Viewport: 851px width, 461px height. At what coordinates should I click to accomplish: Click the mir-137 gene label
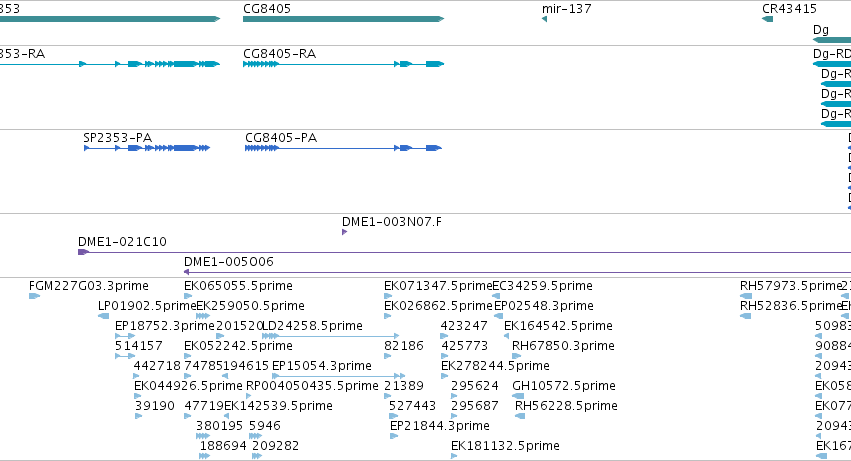coord(567,9)
